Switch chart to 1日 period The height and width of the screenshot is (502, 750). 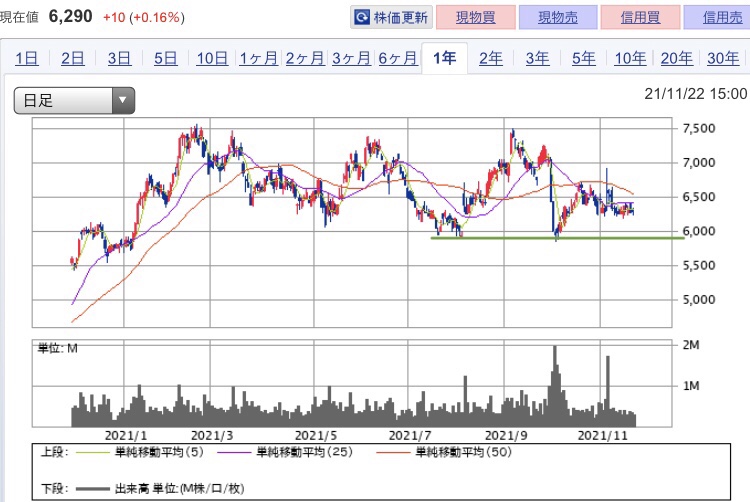point(27,58)
